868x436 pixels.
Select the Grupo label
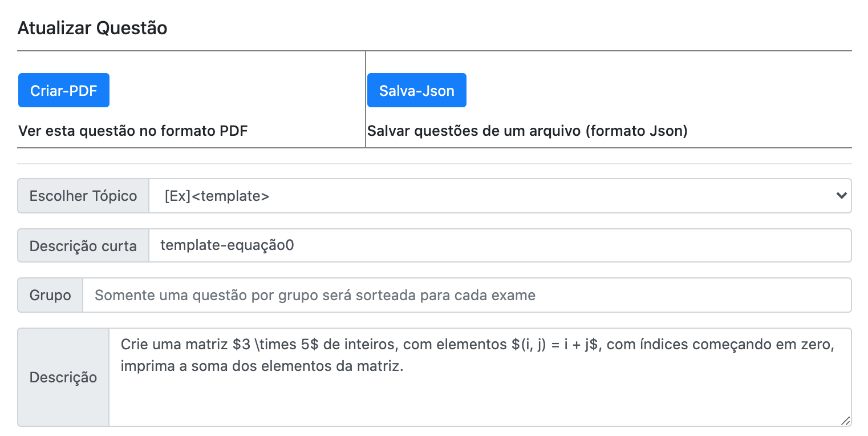[x=50, y=295]
